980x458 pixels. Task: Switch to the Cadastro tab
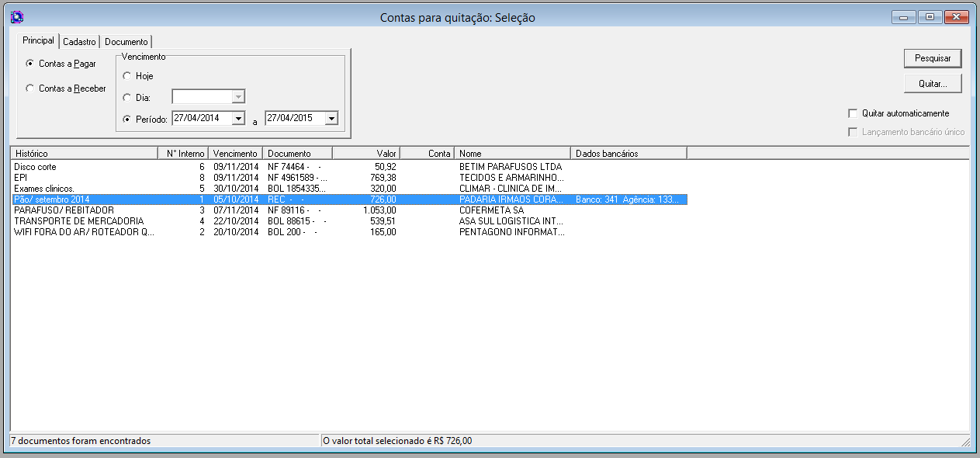tap(78, 41)
